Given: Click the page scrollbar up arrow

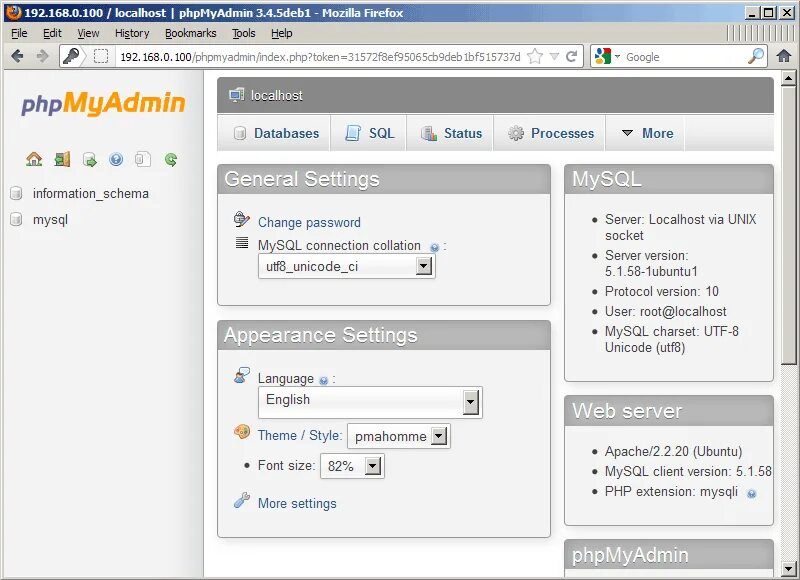Looking at the screenshot, I should (x=788, y=79).
